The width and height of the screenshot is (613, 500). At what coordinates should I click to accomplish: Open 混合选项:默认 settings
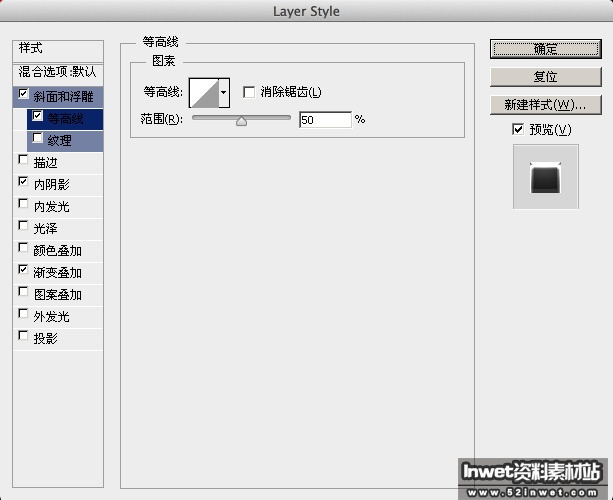[x=58, y=73]
